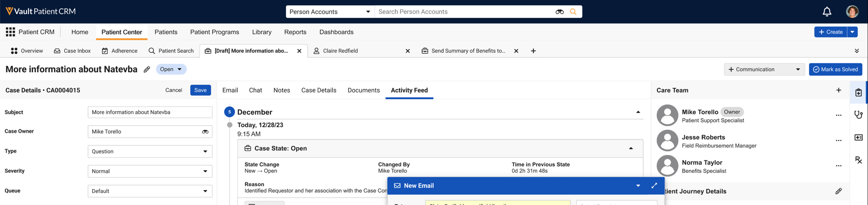Open notifications bell

click(x=827, y=12)
